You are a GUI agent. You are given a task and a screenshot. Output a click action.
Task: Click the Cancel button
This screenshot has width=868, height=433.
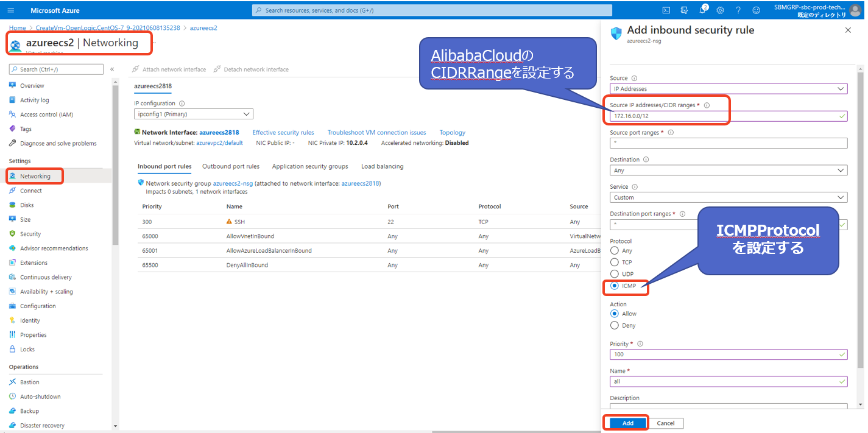666,423
